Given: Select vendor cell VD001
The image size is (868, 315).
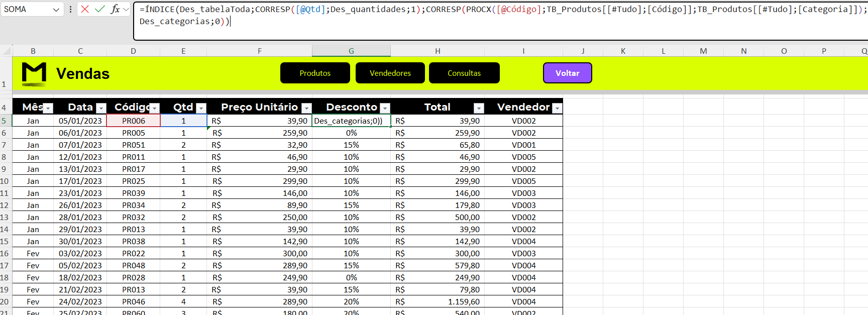Looking at the screenshot, I should 523,145.
